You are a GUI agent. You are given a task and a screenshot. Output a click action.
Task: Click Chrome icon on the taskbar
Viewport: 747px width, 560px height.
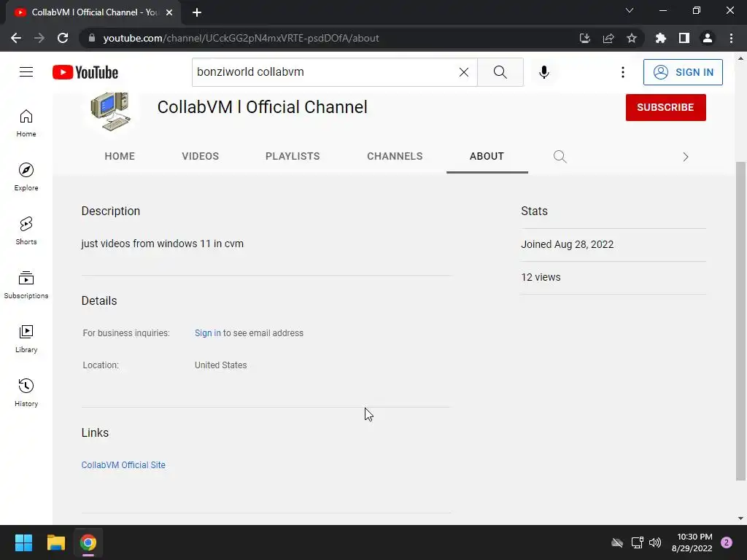[88, 542]
